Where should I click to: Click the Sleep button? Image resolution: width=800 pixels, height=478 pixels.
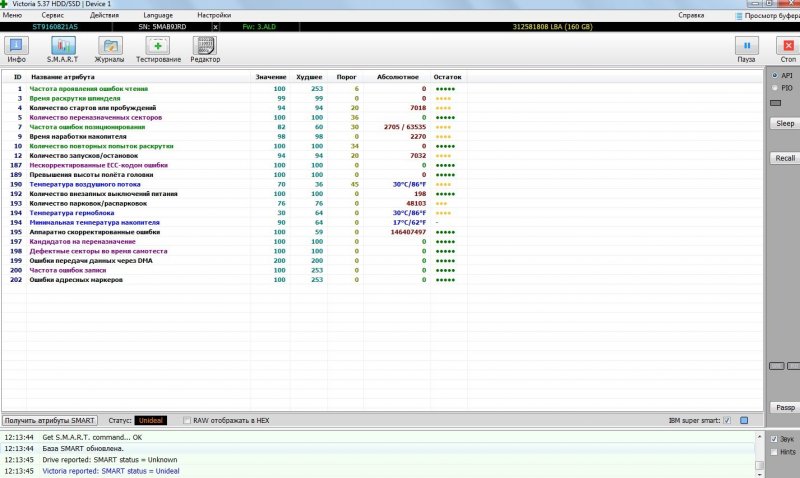coord(785,123)
